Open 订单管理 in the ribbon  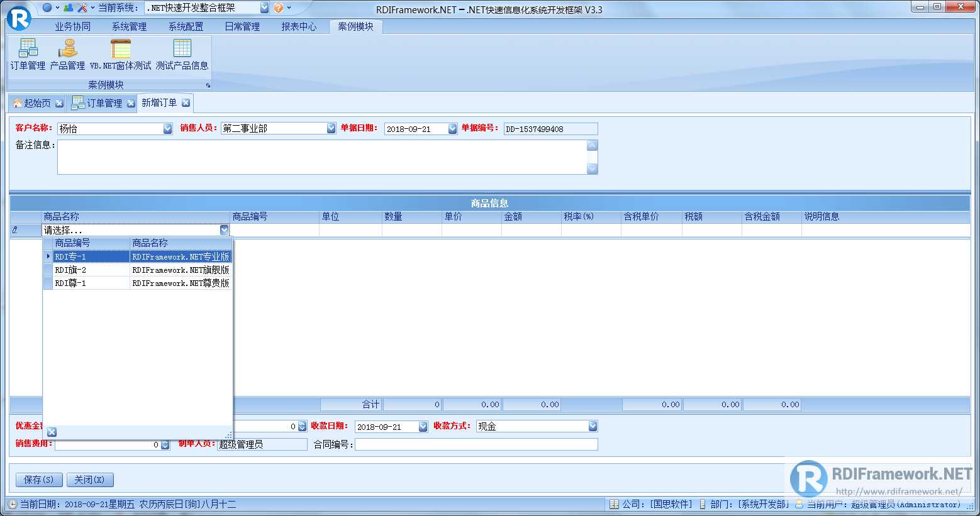coord(28,54)
